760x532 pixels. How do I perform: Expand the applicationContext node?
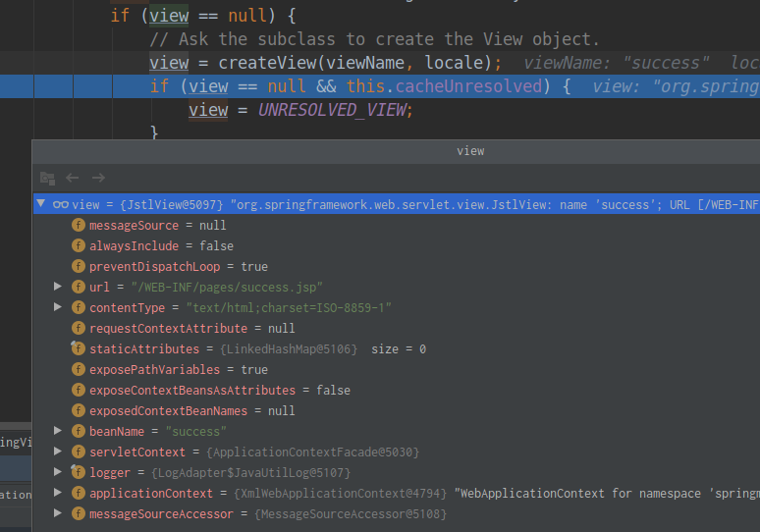(x=58, y=494)
